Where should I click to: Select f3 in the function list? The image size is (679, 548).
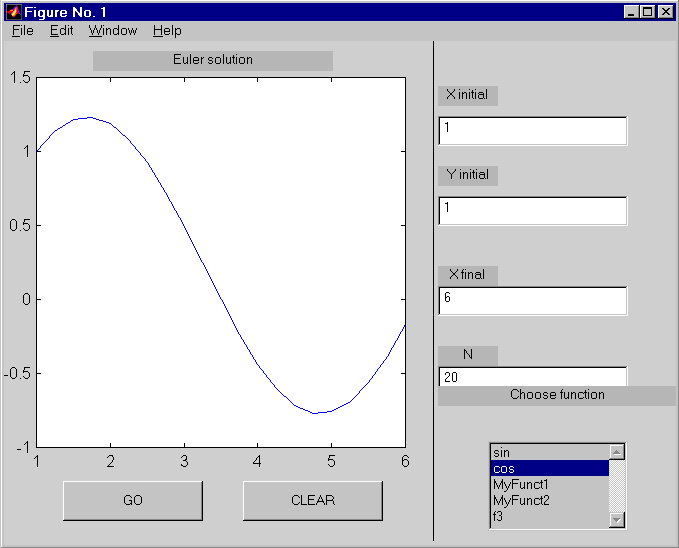pos(550,516)
